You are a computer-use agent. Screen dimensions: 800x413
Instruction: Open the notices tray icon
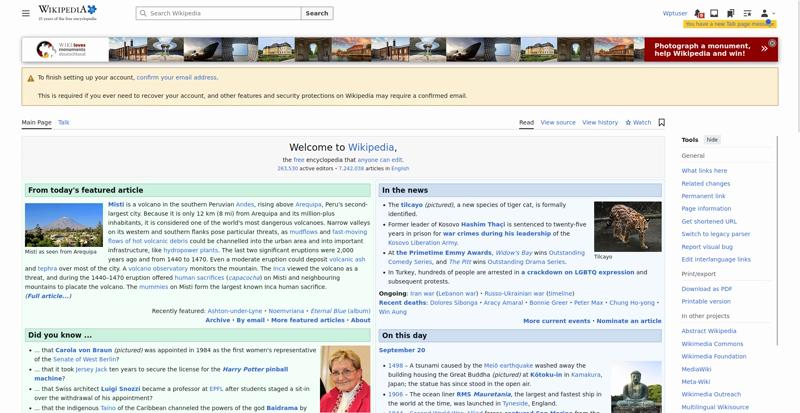tap(714, 13)
